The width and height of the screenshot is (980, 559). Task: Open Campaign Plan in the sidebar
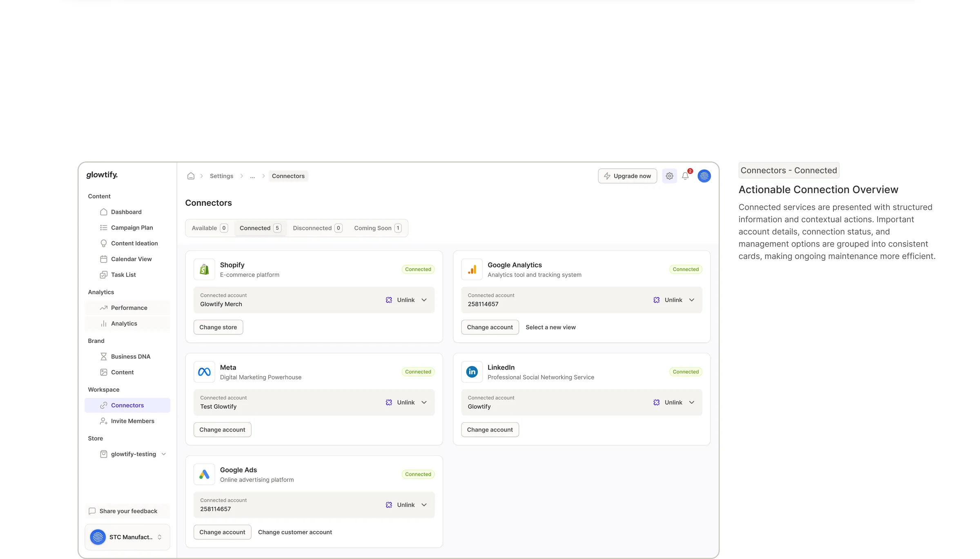(x=127, y=228)
